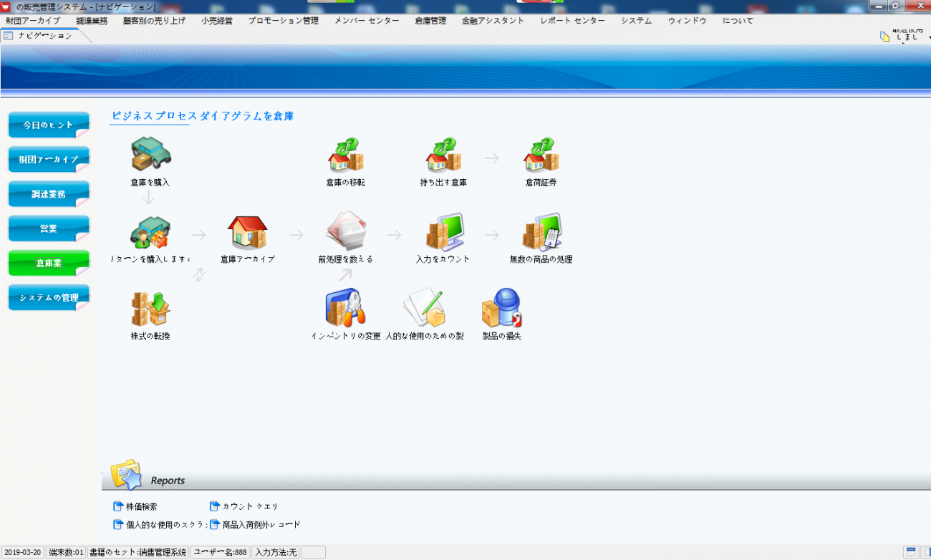Open the 個人的な使用のスクラ report link
Image resolution: width=931 pixels, height=560 pixels.
coord(160,525)
